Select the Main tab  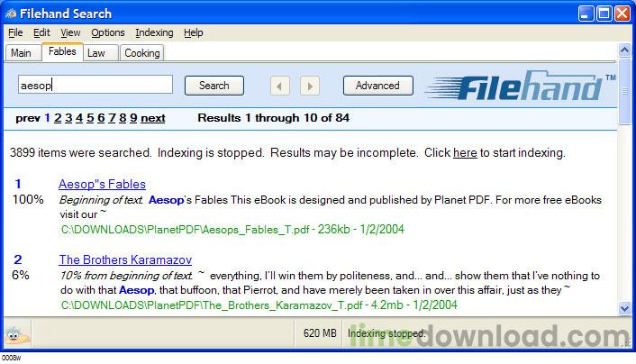23,53
